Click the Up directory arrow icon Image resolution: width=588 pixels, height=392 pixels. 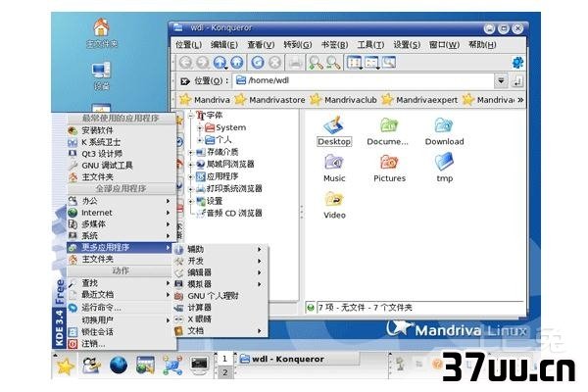point(220,63)
